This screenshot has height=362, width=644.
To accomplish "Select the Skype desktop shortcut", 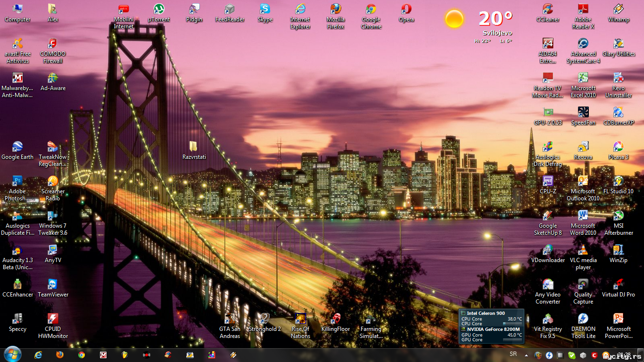I will [x=265, y=13].
